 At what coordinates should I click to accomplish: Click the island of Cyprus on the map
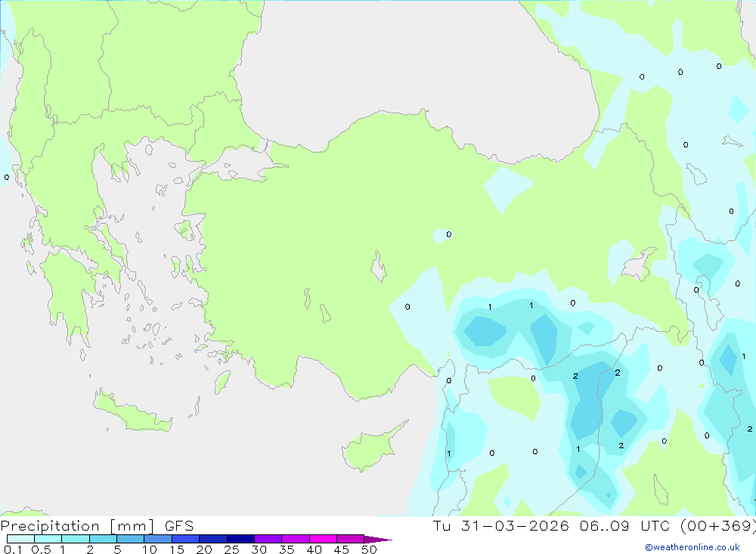click(371, 447)
